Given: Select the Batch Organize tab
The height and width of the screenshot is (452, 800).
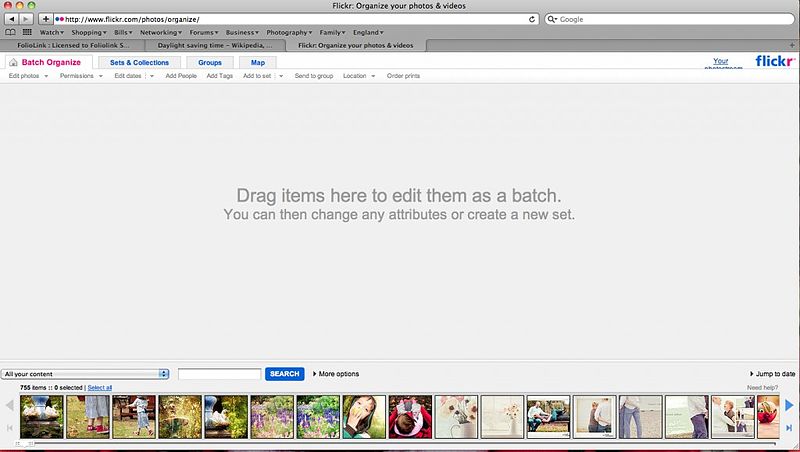Looking at the screenshot, I should pyautogui.click(x=48, y=62).
